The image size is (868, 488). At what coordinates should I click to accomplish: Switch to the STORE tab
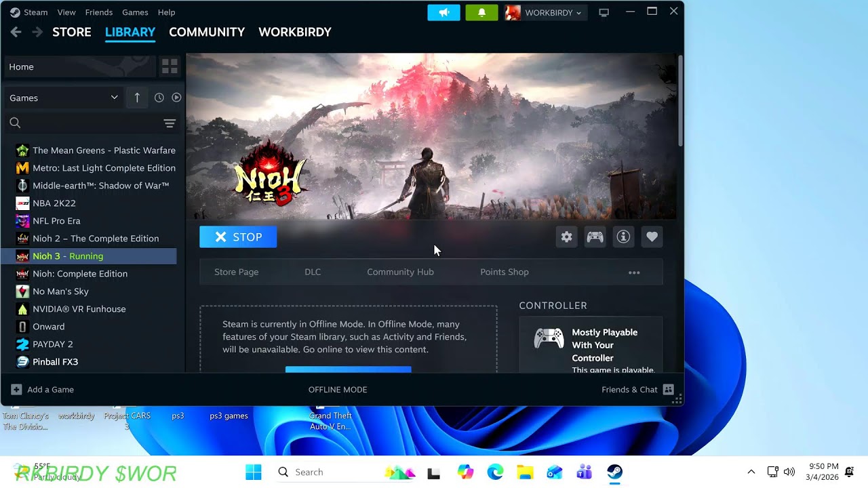(x=72, y=32)
